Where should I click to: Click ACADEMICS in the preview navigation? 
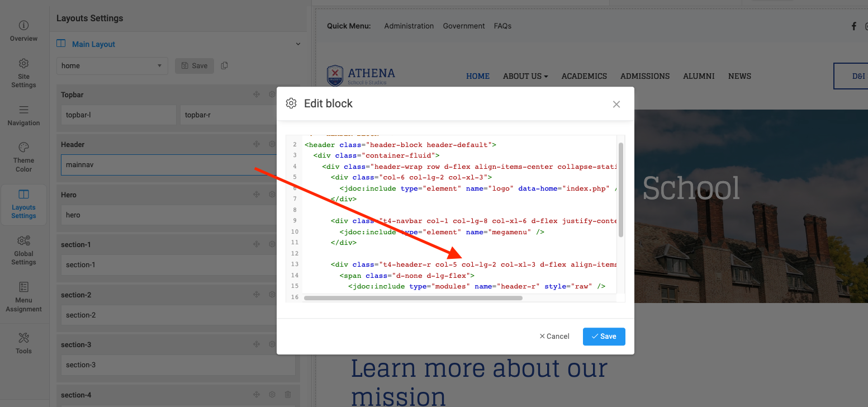584,76
